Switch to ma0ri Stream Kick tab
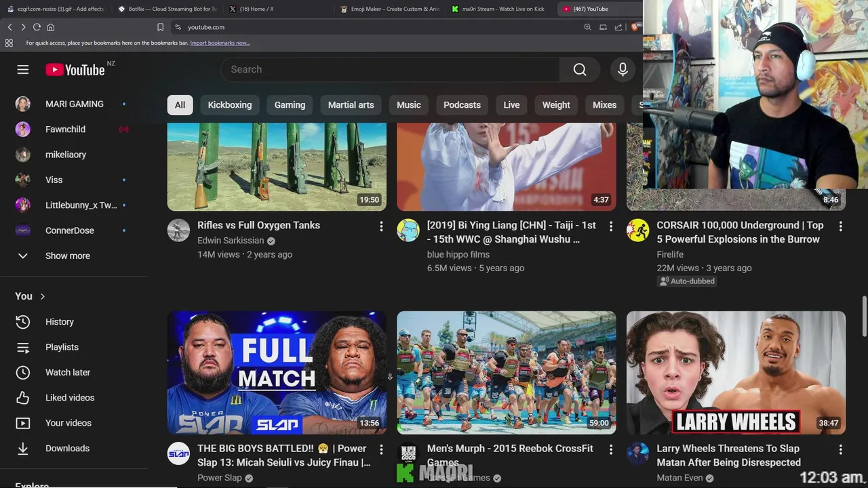 (500, 9)
